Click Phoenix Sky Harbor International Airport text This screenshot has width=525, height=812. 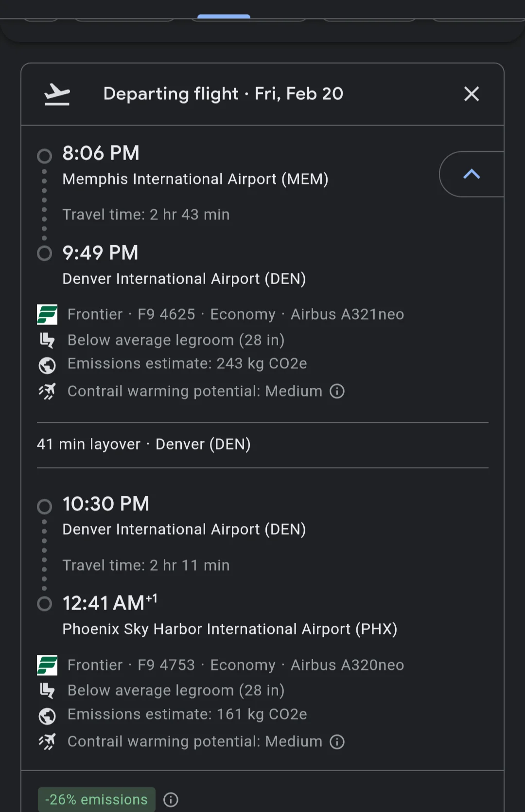(x=229, y=629)
